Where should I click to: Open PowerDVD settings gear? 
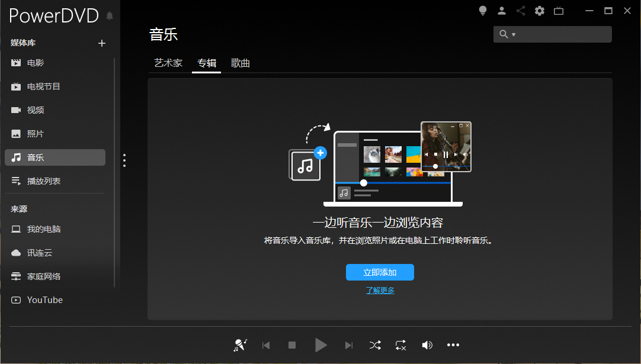[539, 11]
